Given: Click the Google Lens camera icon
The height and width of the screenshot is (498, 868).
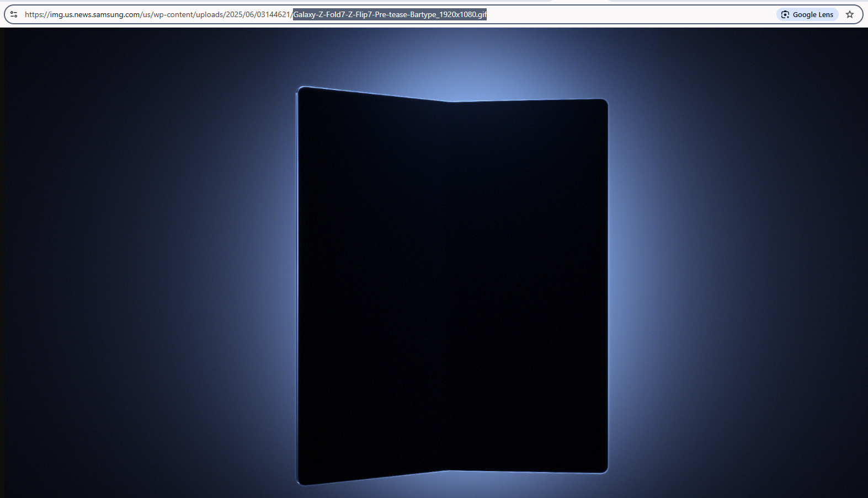Looking at the screenshot, I should pos(785,14).
